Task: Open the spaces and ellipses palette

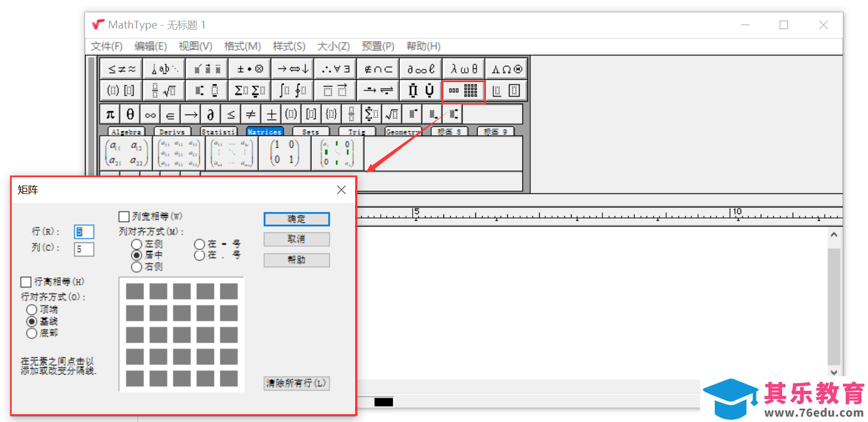Action: 164,69
